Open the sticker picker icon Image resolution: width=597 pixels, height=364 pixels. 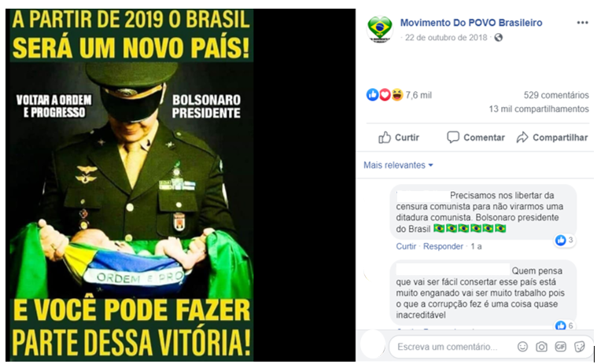pyautogui.click(x=579, y=347)
